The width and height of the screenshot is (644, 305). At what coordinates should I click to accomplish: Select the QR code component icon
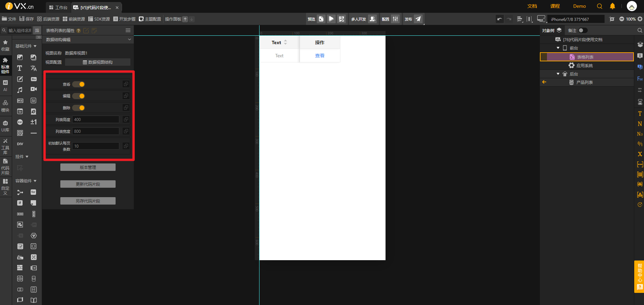pos(20,133)
